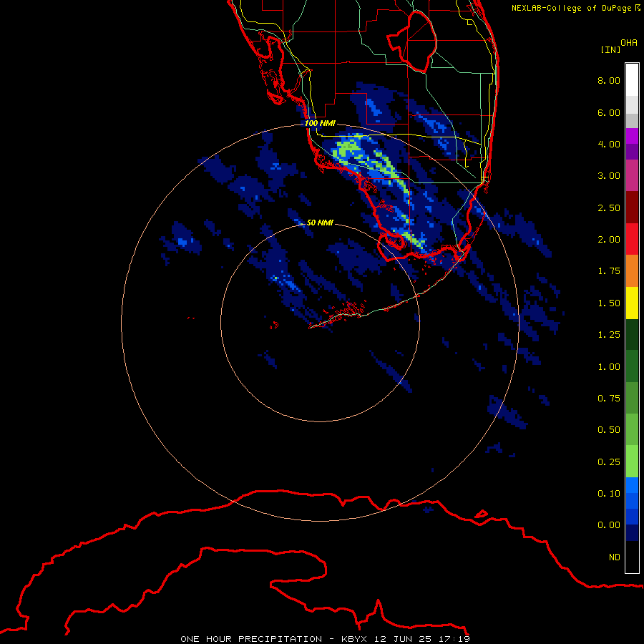Select the yellow swatch beside 1.50
The image size is (644, 644).
point(632,303)
